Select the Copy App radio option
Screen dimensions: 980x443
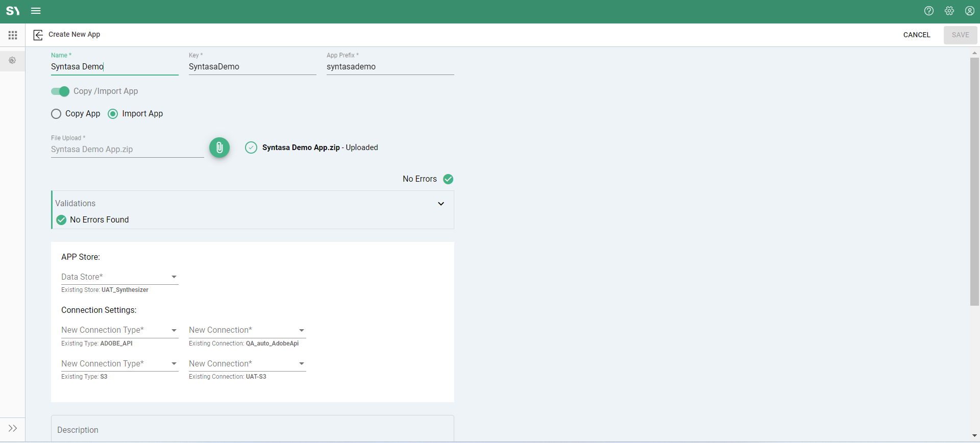tap(56, 114)
